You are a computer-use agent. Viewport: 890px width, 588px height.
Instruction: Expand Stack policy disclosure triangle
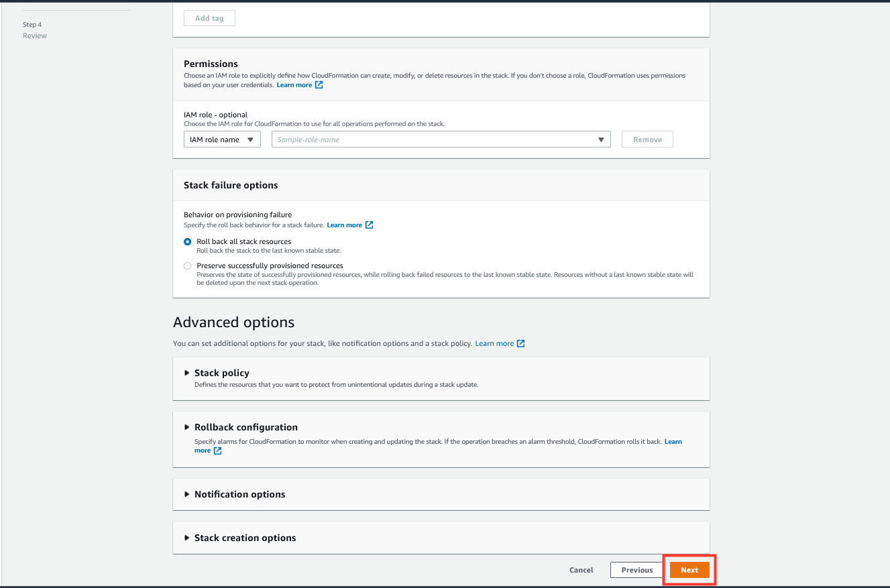click(187, 373)
